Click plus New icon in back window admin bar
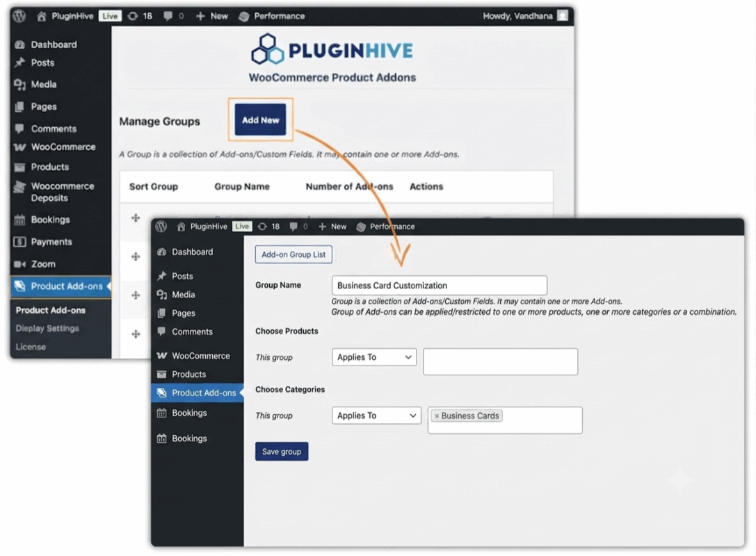The width and height of the screenshot is (756, 556). 200,17
